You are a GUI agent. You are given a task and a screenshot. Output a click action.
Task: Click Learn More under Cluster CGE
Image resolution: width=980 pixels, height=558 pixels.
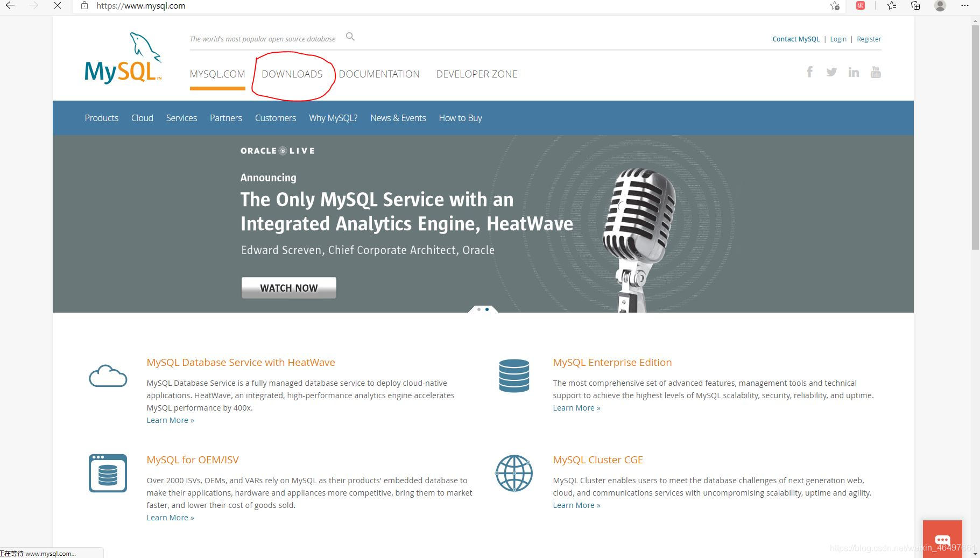(576, 505)
